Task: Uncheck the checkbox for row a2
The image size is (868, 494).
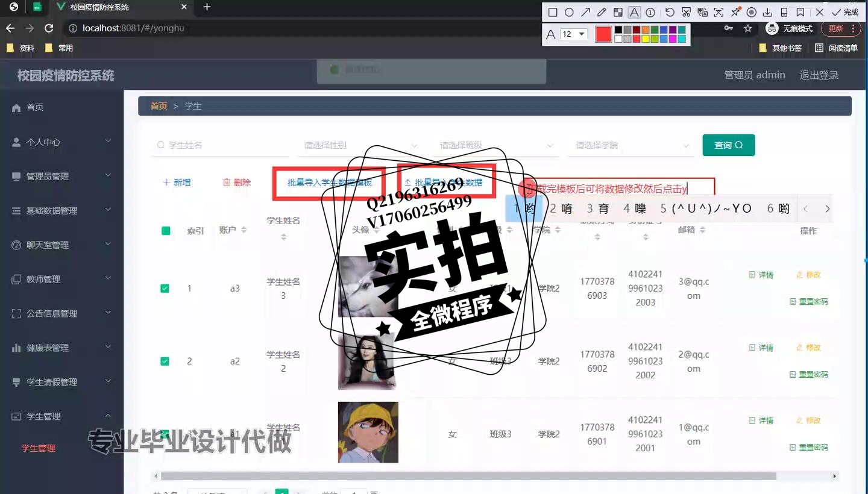Action: point(165,361)
